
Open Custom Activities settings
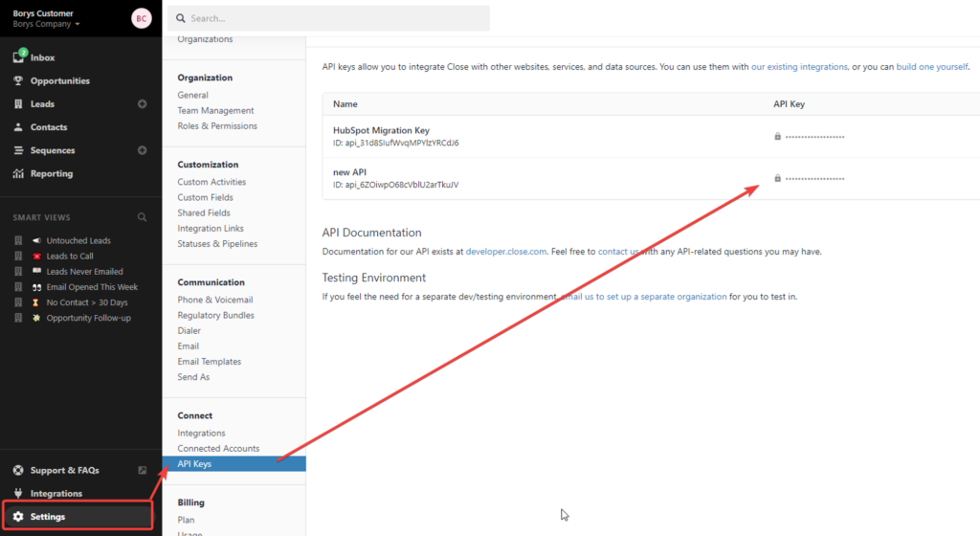point(212,182)
